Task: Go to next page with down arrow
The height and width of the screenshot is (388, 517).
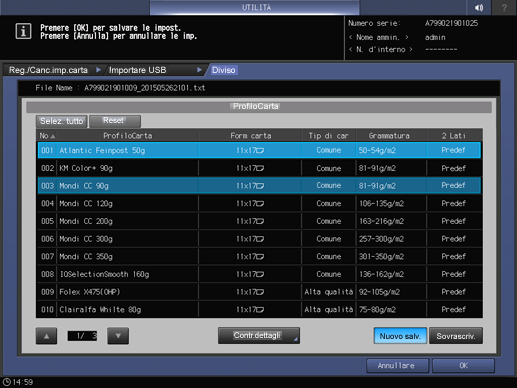Action: 118,336
